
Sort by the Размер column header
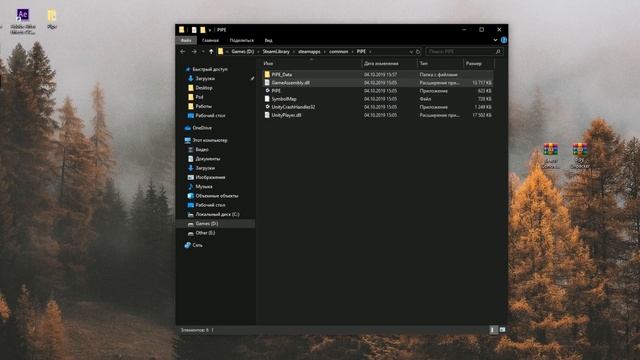click(479, 64)
